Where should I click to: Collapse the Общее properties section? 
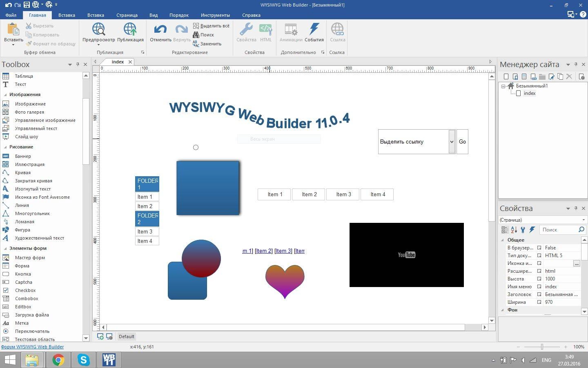pos(503,240)
